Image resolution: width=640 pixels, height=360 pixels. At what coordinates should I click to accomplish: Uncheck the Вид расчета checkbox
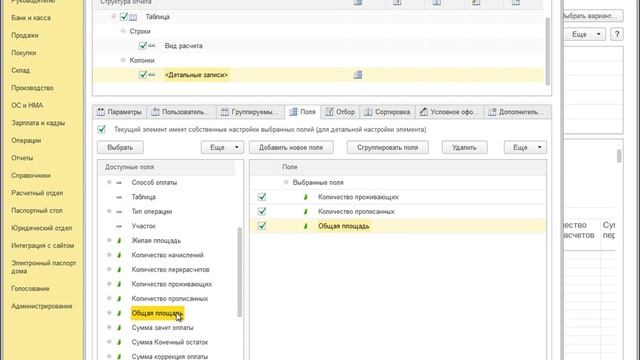coord(143,46)
